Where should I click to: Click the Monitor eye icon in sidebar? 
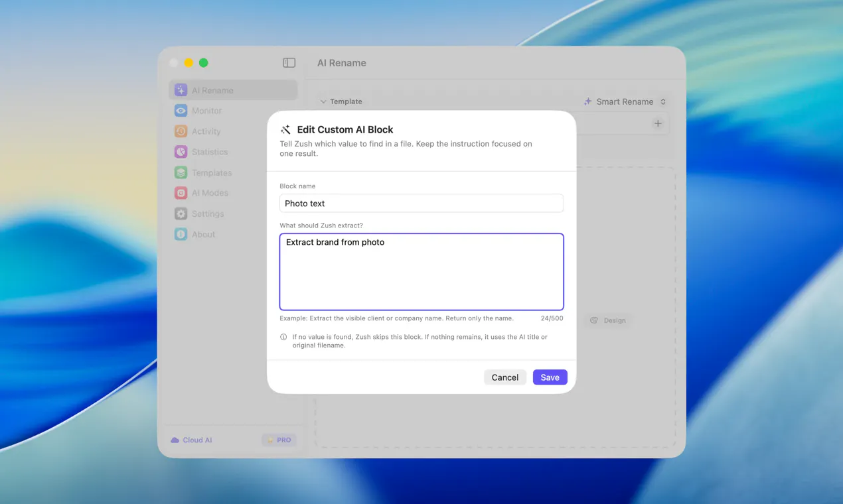click(181, 111)
